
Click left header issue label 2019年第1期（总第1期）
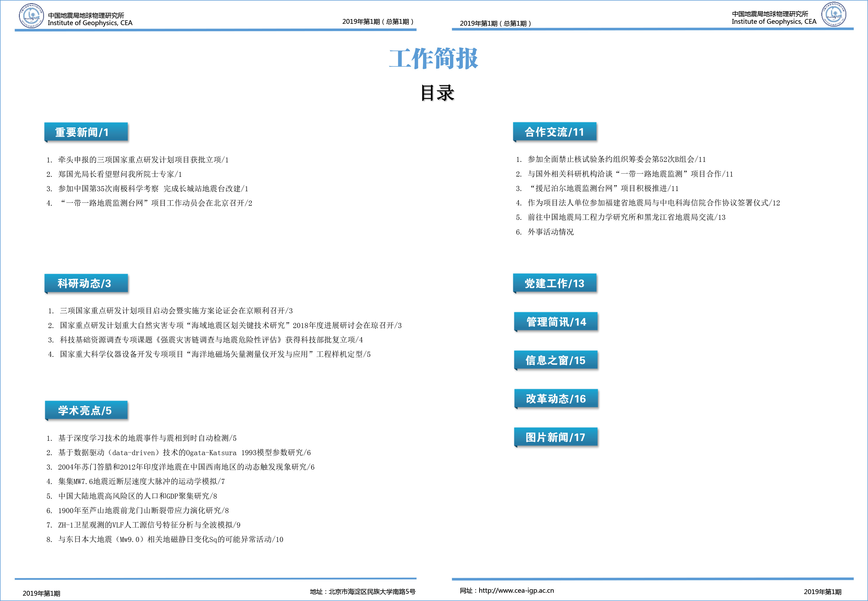click(378, 21)
